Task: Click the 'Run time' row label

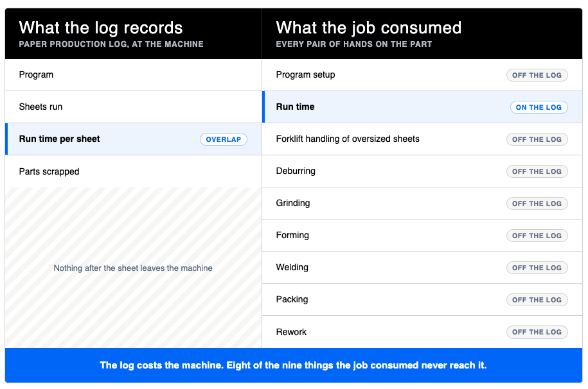Action: (x=295, y=107)
